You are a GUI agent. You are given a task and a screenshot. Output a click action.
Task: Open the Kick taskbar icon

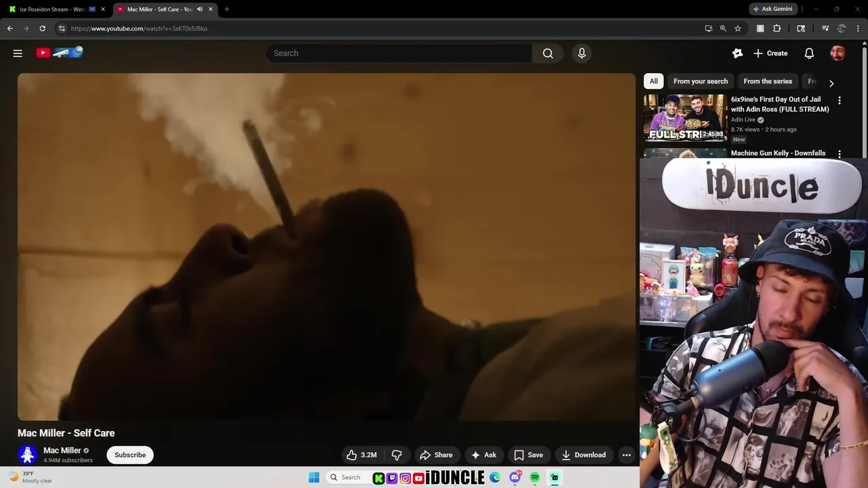pyautogui.click(x=378, y=479)
